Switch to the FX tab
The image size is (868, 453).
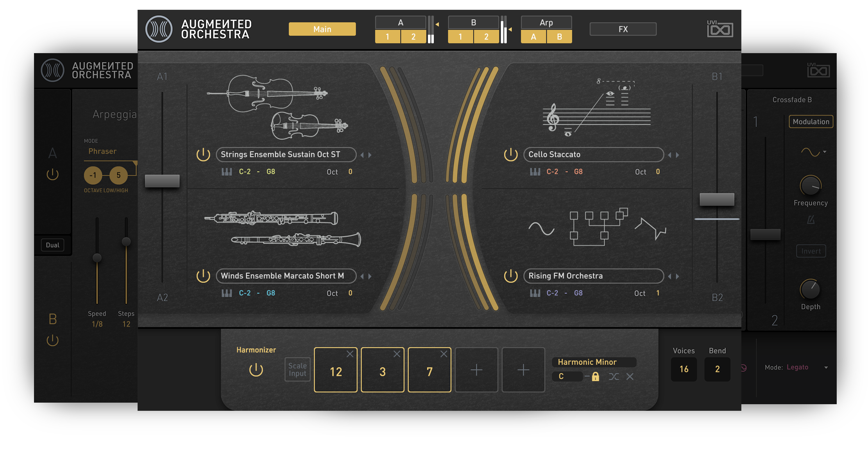623,29
